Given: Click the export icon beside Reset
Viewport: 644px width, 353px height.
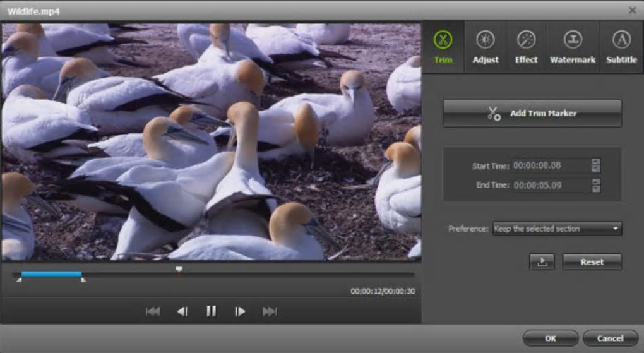Looking at the screenshot, I should tap(542, 262).
